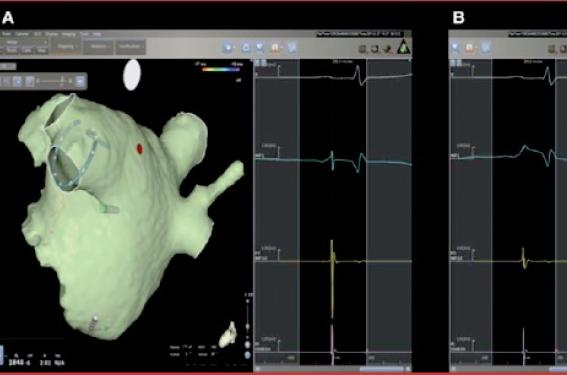Open the Imaging menu
The height and width of the screenshot is (375, 567).
pyautogui.click(x=68, y=34)
